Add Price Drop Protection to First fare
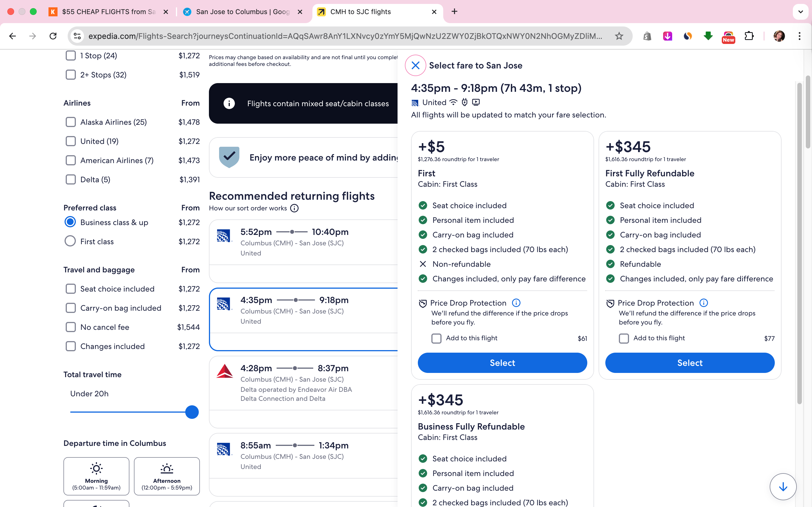 [x=436, y=338]
